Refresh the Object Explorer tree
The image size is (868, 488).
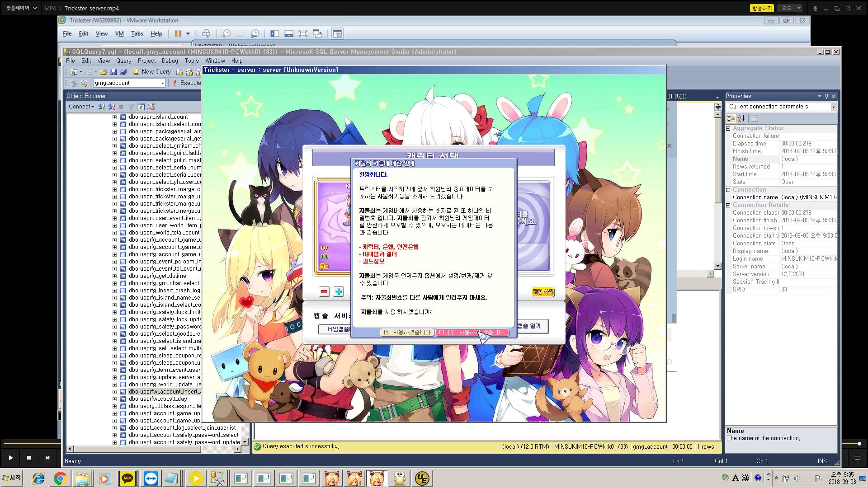point(141,107)
